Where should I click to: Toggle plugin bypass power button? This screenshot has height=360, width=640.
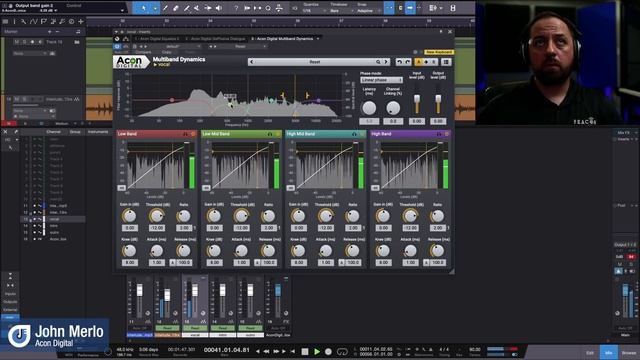[117, 47]
